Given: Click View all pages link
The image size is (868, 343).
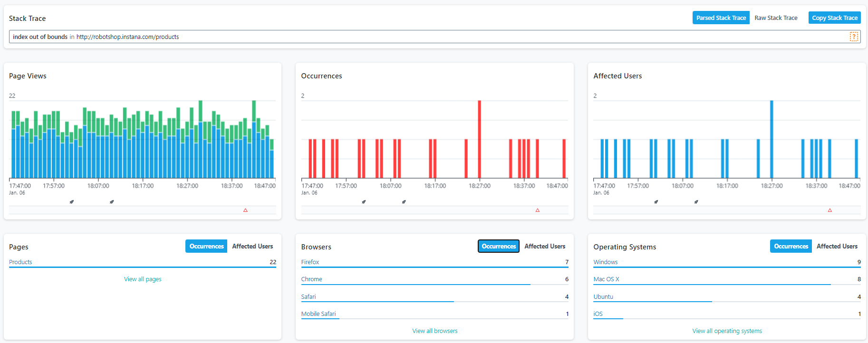Looking at the screenshot, I should pos(143,279).
